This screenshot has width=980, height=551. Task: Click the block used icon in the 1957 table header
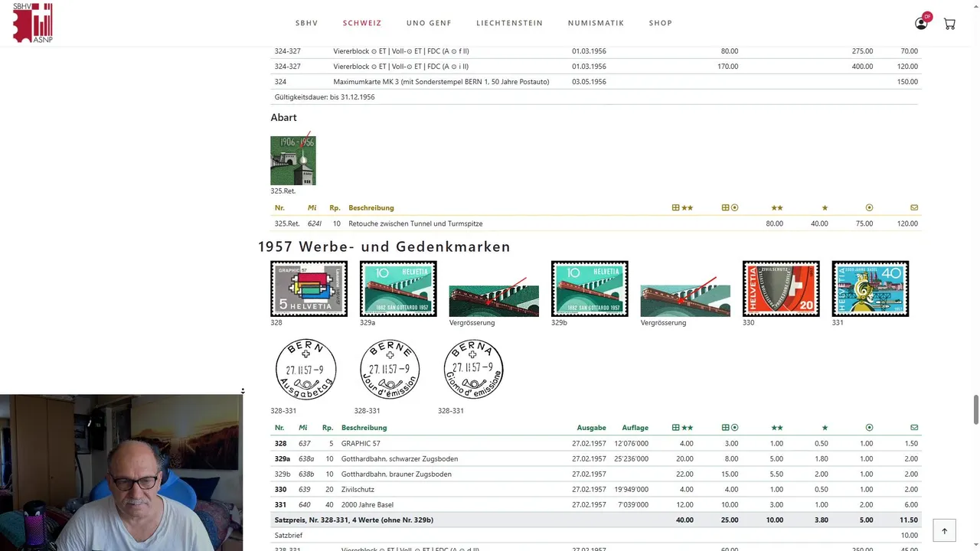(730, 428)
